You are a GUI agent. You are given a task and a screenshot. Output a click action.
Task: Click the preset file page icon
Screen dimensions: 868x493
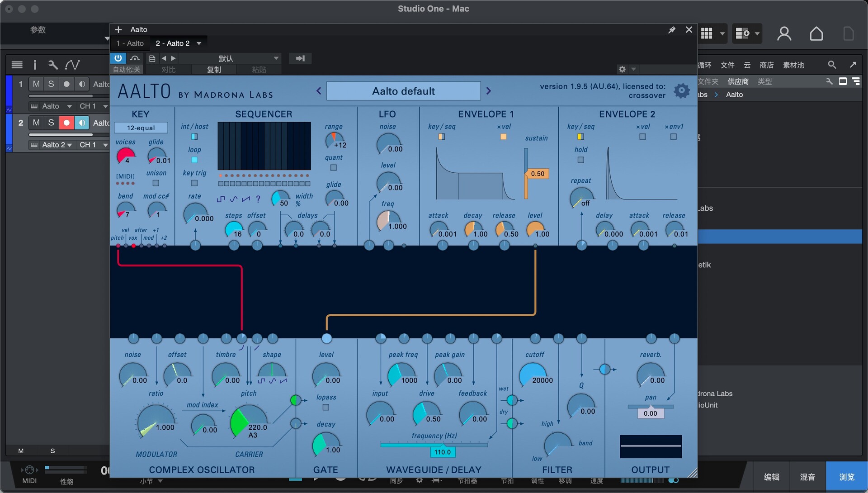152,58
